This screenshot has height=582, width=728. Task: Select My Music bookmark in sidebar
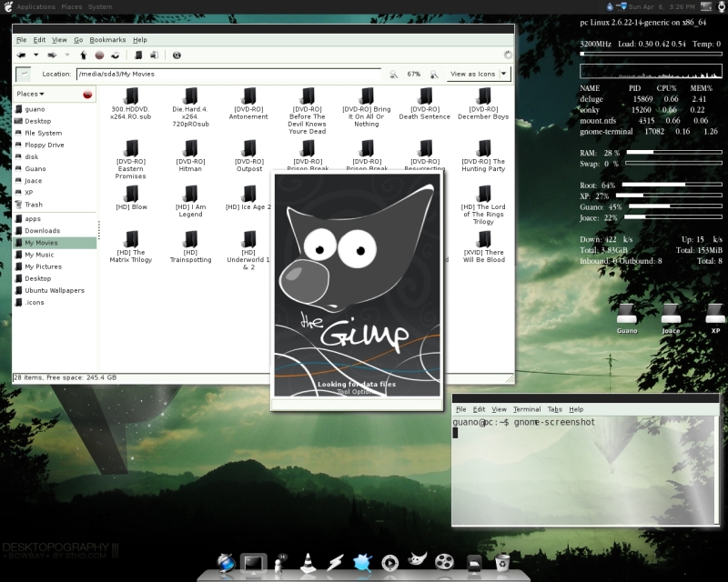point(55,255)
